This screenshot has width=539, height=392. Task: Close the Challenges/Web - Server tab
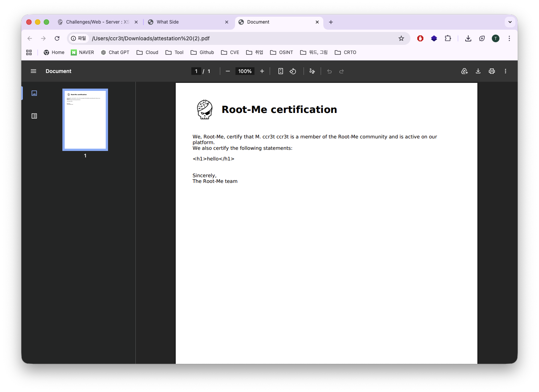(136, 22)
